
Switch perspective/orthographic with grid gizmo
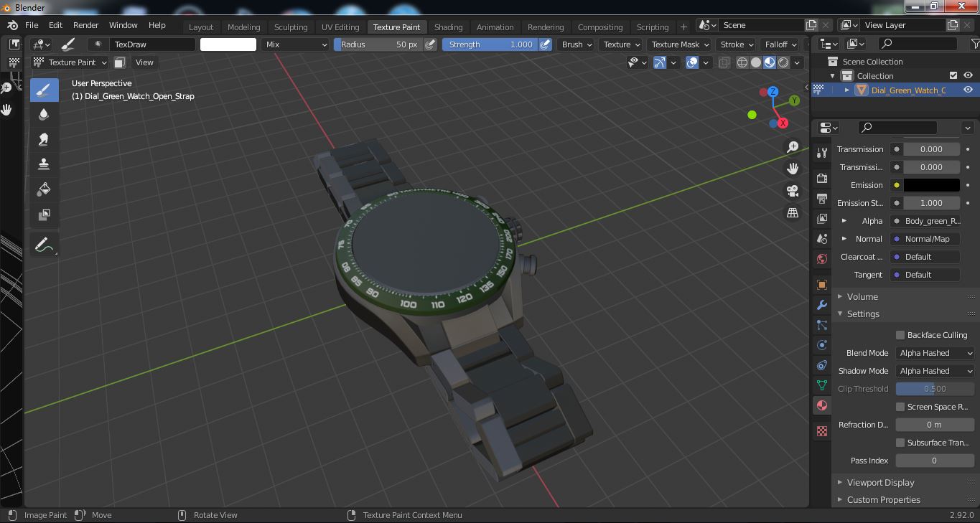point(793,213)
